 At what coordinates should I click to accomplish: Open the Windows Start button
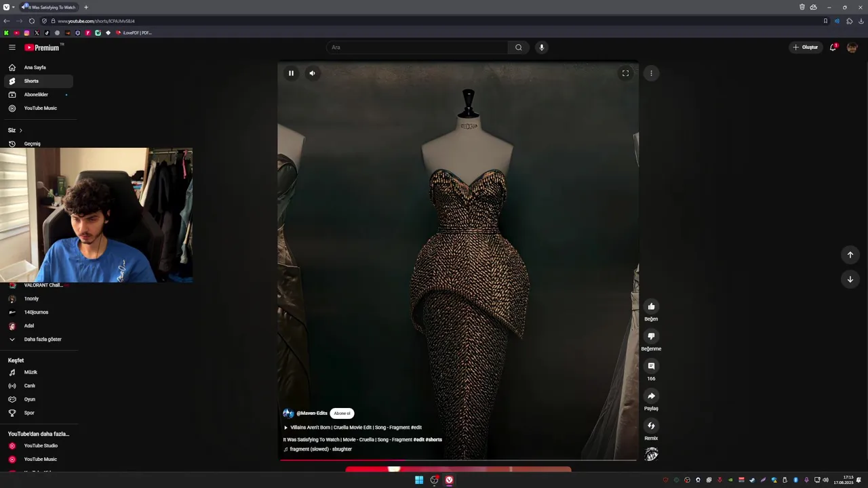tap(419, 480)
